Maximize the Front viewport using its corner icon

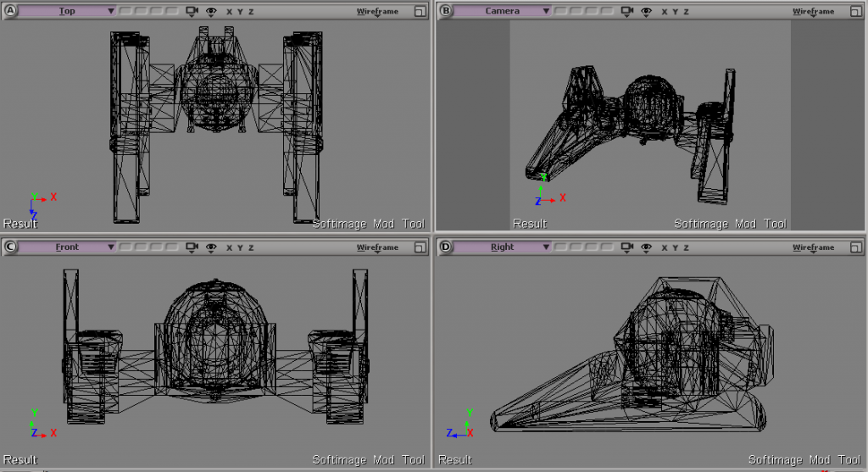point(420,248)
